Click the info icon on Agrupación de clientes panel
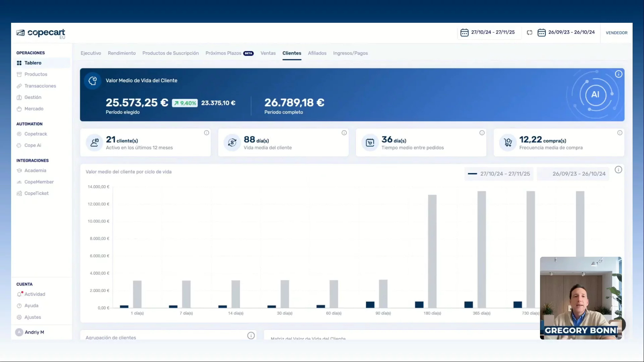This screenshot has height=362, width=644. click(x=251, y=336)
